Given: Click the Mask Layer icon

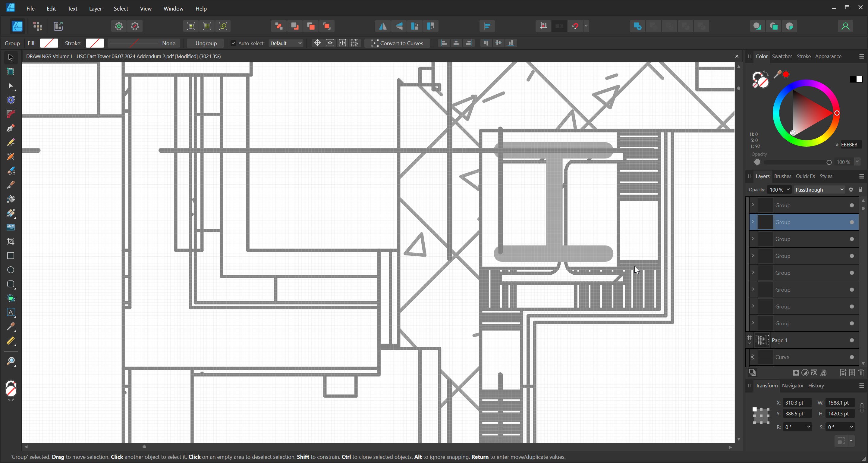Looking at the screenshot, I should (x=796, y=372).
